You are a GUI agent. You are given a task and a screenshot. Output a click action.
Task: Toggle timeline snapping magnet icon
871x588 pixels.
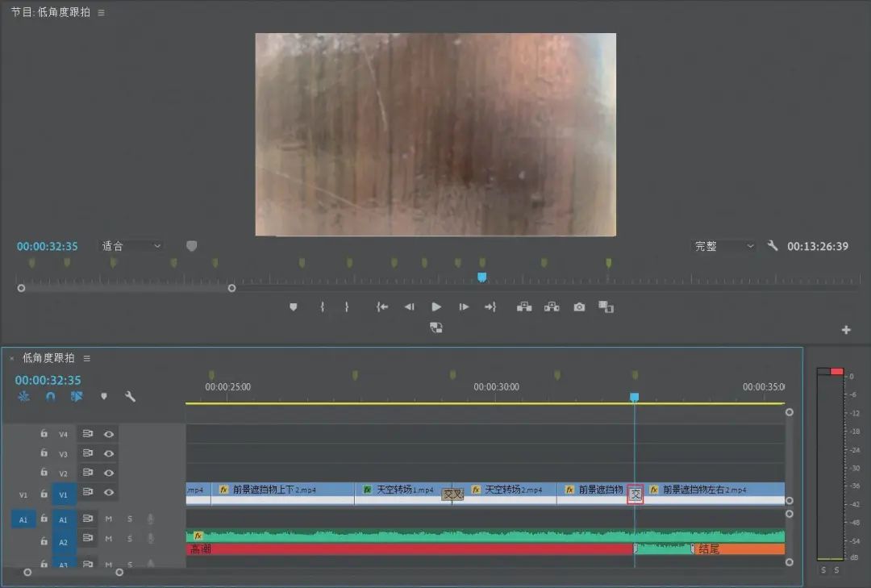point(51,396)
